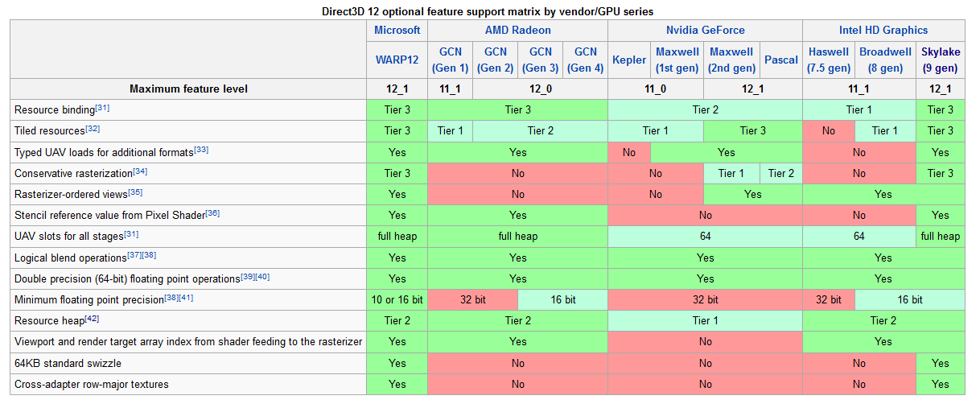Image resolution: width=980 pixels, height=404 pixels.
Task: Jump to reference [36] for Stencil reference value
Action: pyautogui.click(x=212, y=212)
